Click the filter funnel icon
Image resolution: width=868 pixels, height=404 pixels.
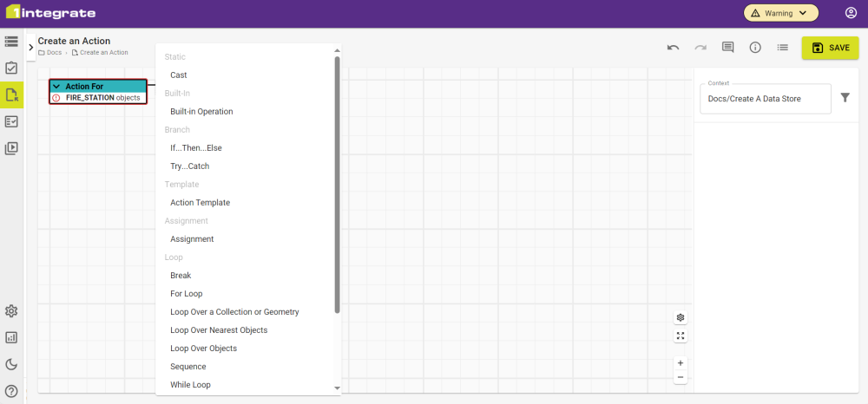pyautogui.click(x=845, y=99)
